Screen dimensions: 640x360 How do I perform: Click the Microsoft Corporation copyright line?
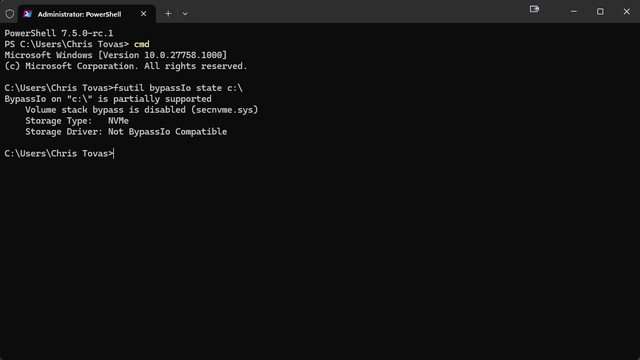[126, 66]
